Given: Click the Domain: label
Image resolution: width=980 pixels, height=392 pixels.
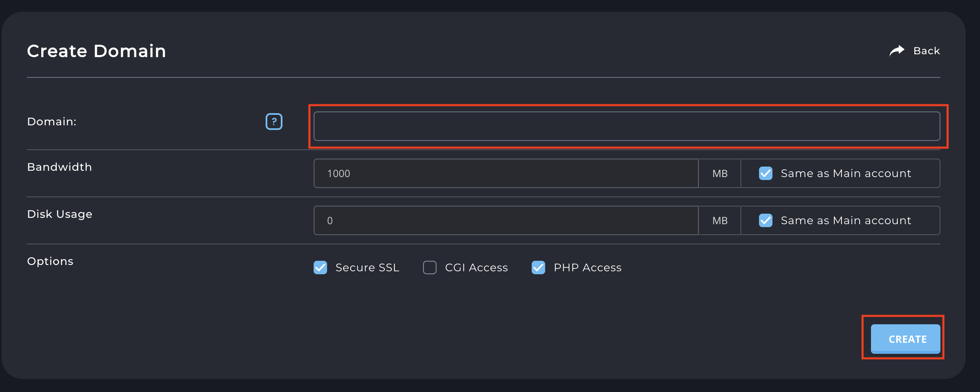Looking at the screenshot, I should (x=52, y=122).
